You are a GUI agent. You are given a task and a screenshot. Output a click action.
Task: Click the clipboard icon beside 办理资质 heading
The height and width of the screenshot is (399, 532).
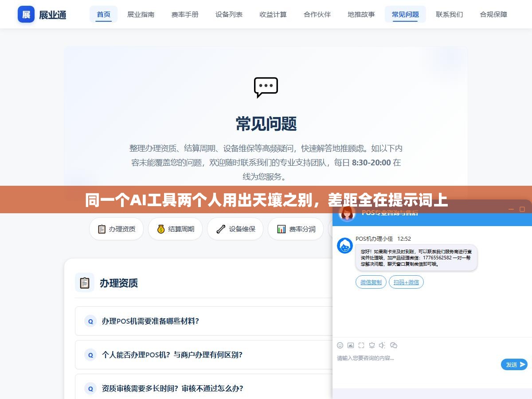(85, 282)
